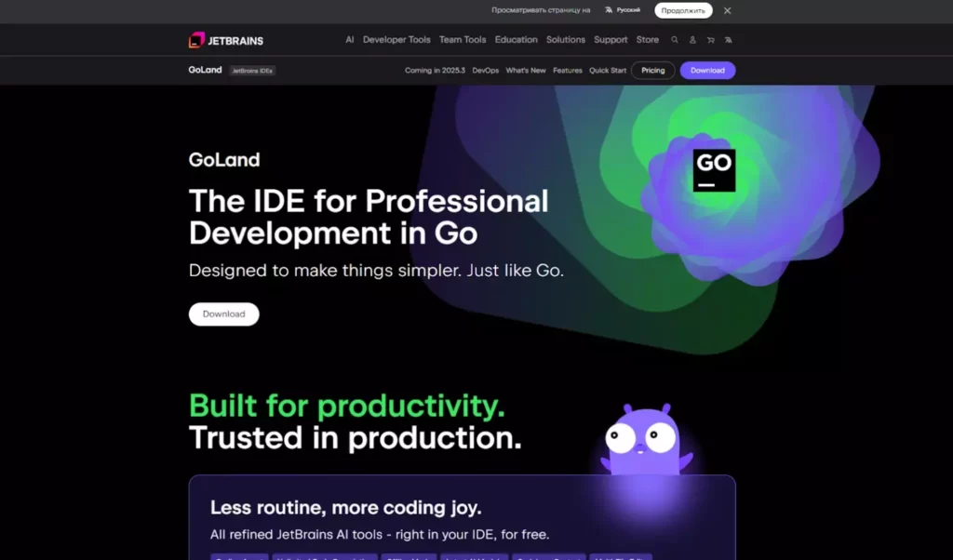Click the white Download button in hero

pyautogui.click(x=224, y=314)
